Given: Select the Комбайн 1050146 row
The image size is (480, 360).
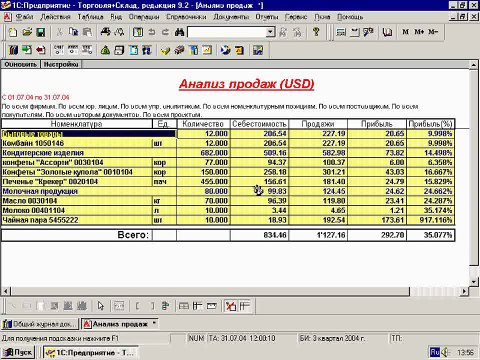Looking at the screenshot, I should point(228,143).
